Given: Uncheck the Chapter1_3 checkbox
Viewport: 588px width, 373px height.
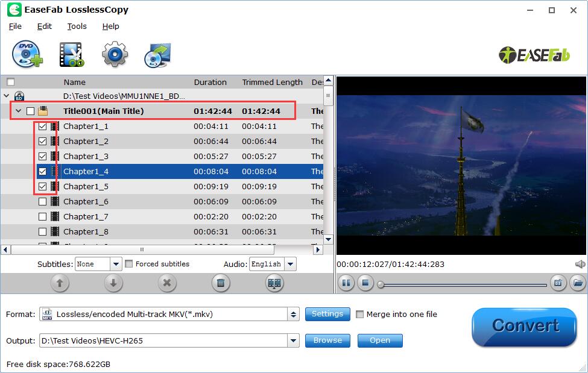Looking at the screenshot, I should pyautogui.click(x=42, y=156).
